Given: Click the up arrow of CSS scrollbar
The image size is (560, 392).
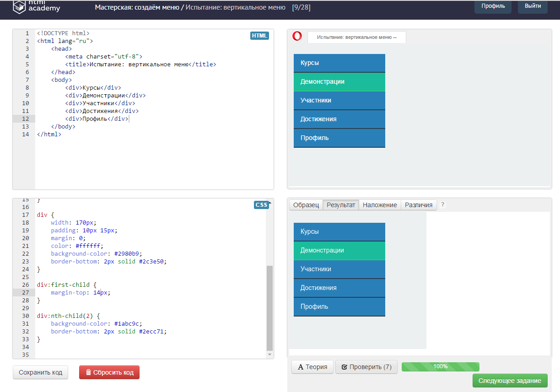Looking at the screenshot, I should point(269,202).
